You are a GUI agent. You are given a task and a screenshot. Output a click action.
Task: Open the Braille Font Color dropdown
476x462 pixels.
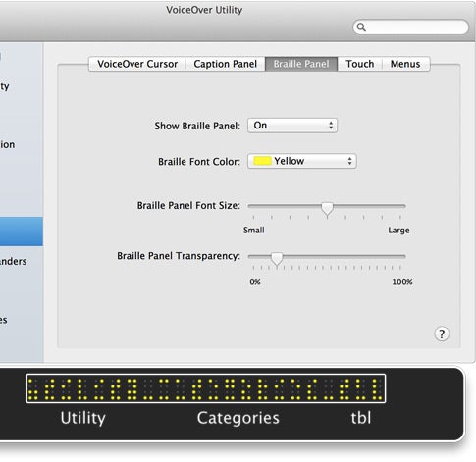(x=302, y=161)
